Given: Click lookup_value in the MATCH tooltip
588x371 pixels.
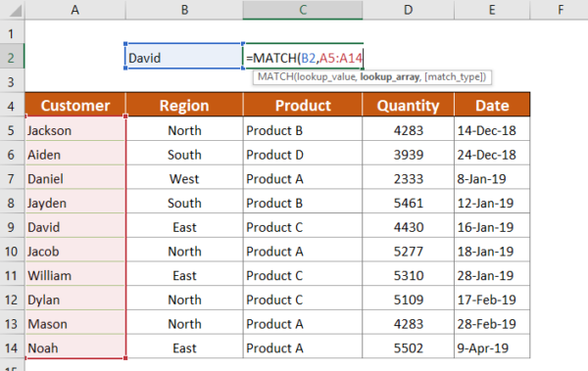Looking at the screenshot, I should 325,77.
